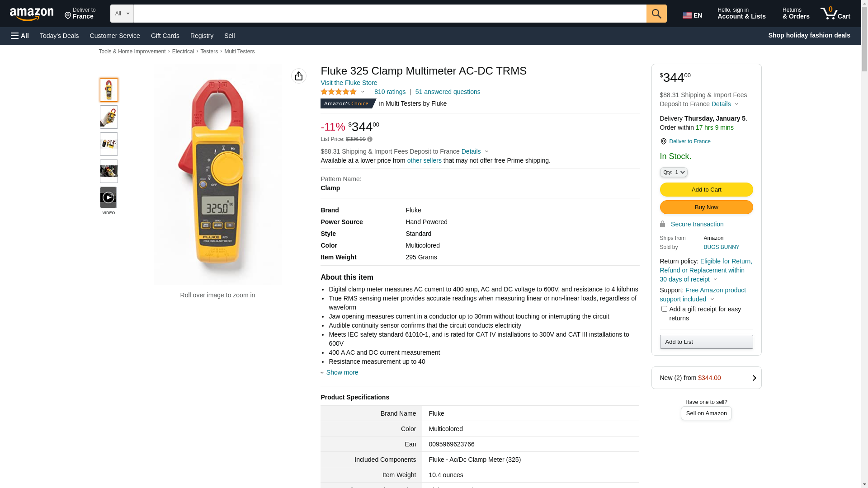Open the search category All dropdown

pos(122,14)
